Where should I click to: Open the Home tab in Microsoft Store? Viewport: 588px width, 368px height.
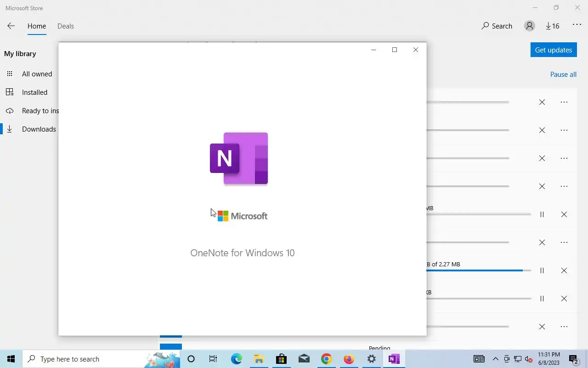37,26
